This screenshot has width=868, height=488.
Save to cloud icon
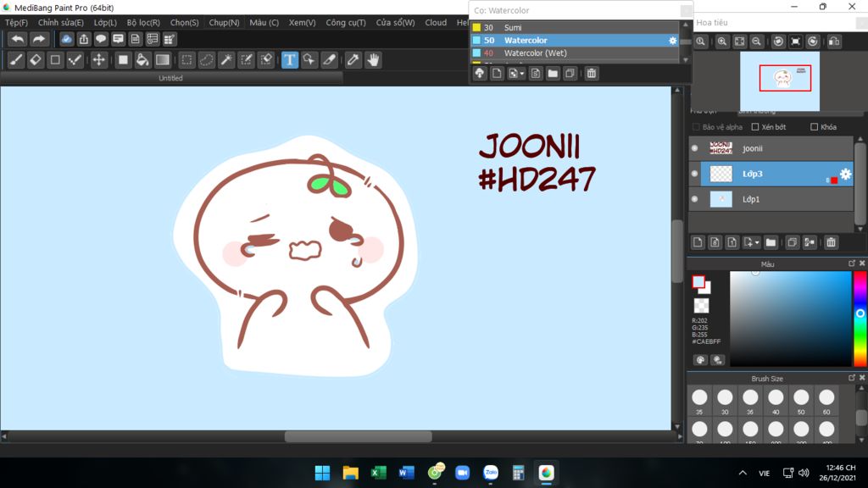66,39
